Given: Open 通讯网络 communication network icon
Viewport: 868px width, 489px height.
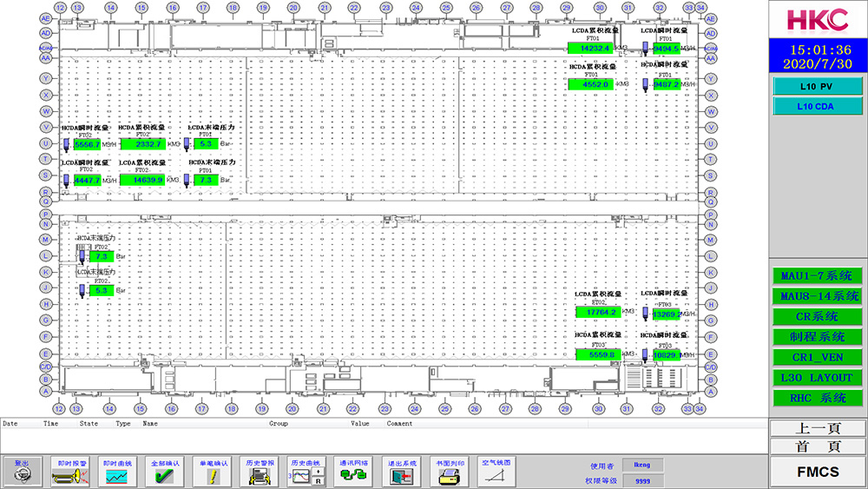Looking at the screenshot, I should coord(354,475).
